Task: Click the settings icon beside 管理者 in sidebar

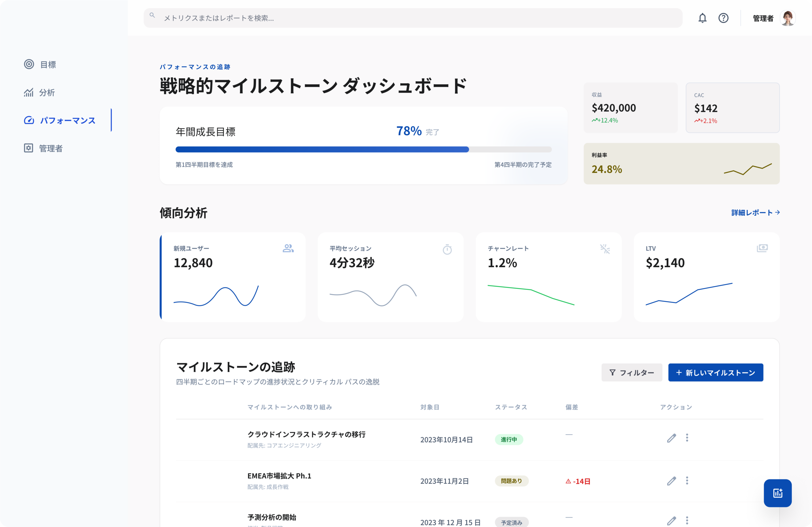Action: tap(29, 148)
